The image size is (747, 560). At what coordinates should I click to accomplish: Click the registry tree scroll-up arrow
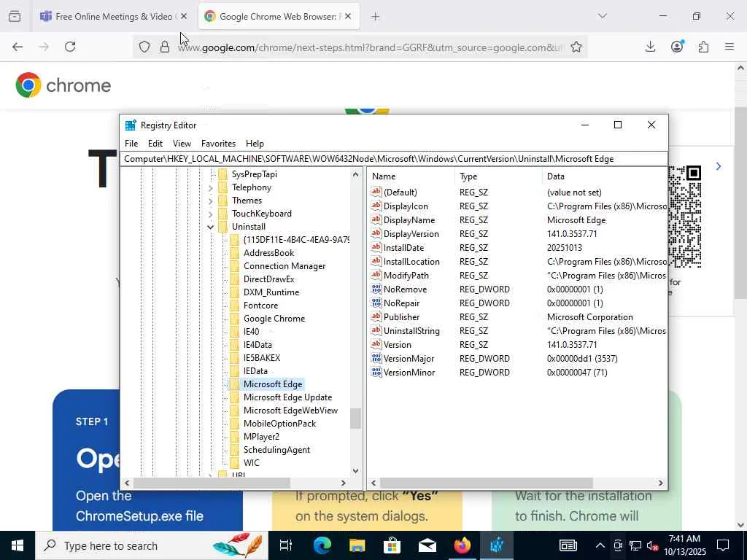click(x=356, y=174)
